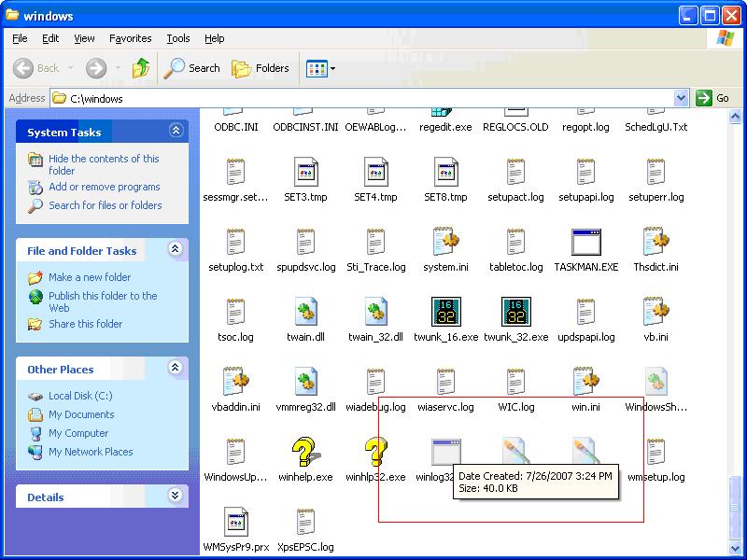This screenshot has width=747, height=560.
Task: Select the vbaddin.ini file icon
Action: coord(236,382)
